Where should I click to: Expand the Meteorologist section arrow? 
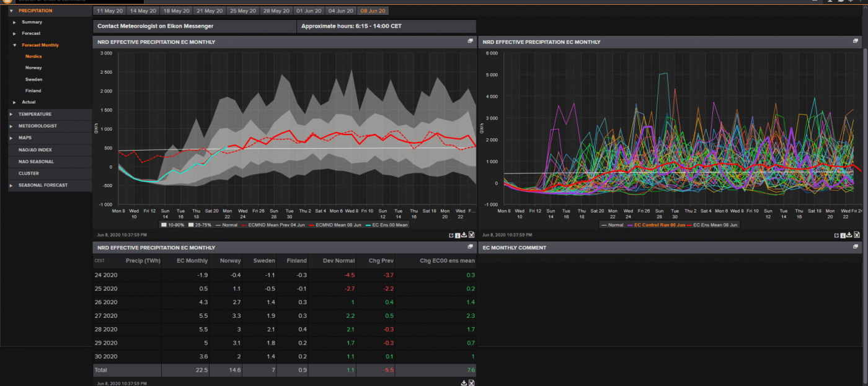pos(12,126)
